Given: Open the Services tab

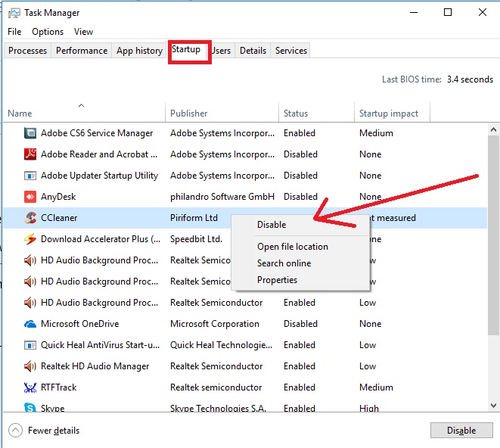Looking at the screenshot, I should (x=291, y=51).
